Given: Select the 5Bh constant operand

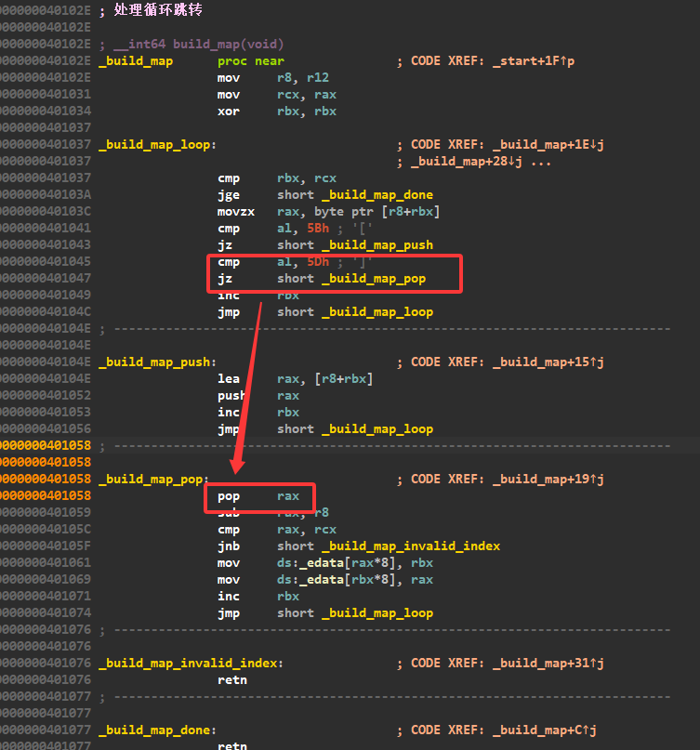Looking at the screenshot, I should coord(318,229).
